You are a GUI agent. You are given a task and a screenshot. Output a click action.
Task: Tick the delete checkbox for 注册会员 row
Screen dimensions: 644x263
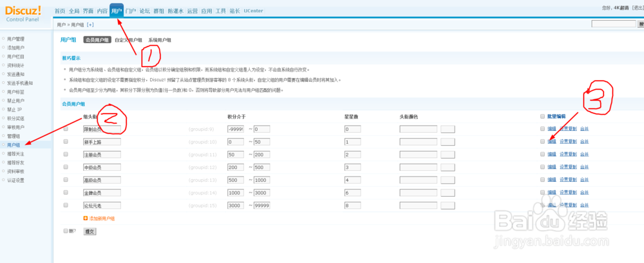click(66, 155)
